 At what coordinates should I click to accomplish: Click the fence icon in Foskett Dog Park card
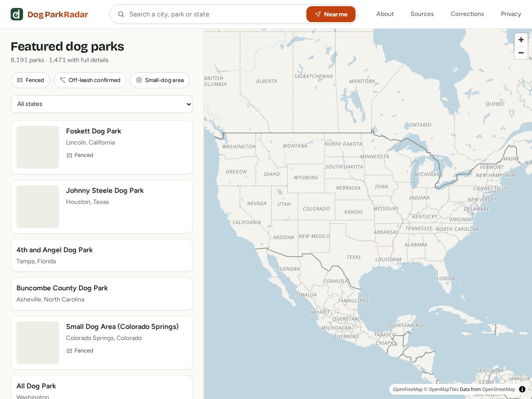coord(69,155)
